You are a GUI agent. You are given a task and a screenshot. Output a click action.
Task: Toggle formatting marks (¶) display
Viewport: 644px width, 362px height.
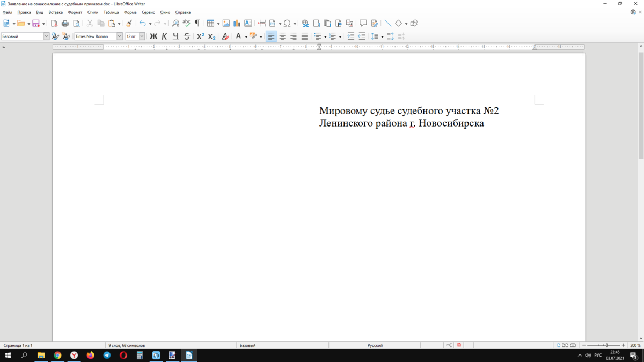pyautogui.click(x=197, y=23)
